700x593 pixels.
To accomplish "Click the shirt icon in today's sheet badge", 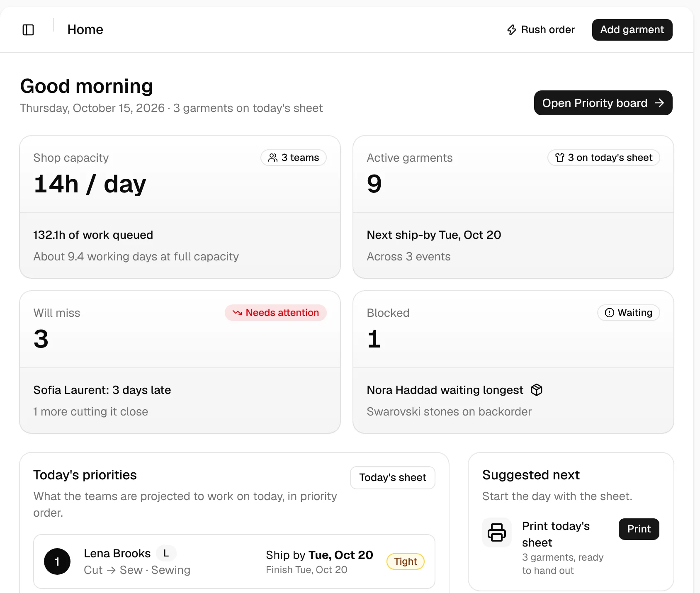I will coord(560,158).
